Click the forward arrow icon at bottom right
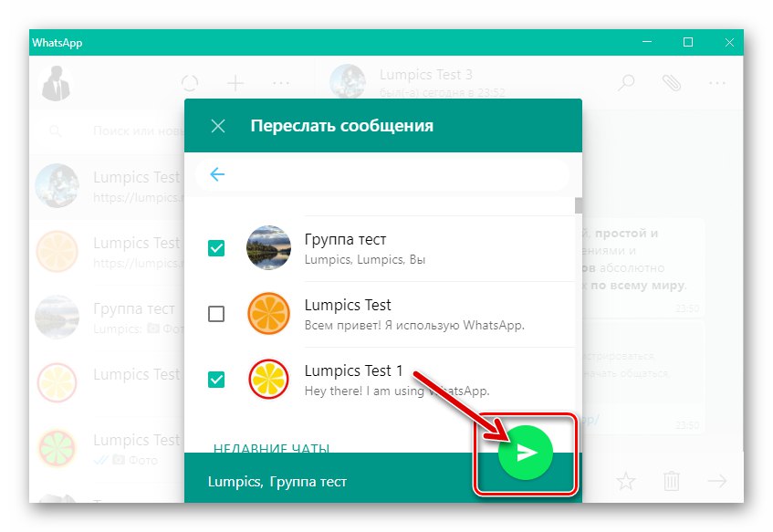 coord(716,480)
